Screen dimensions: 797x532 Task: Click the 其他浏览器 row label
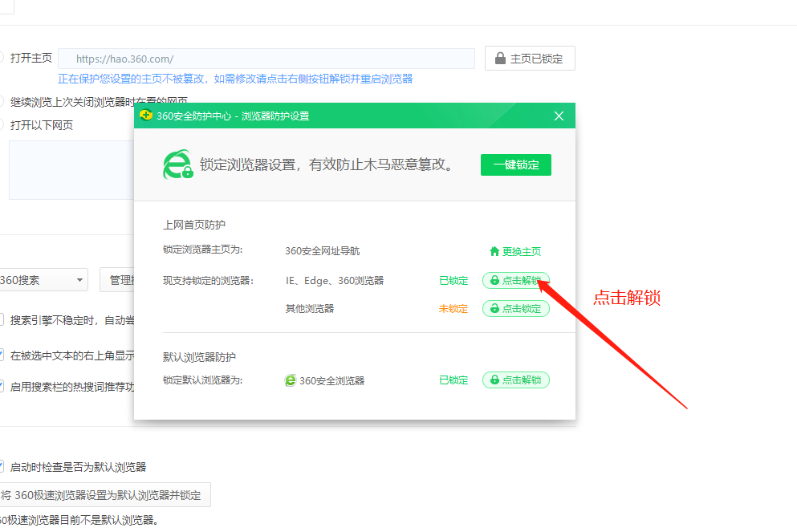point(310,308)
